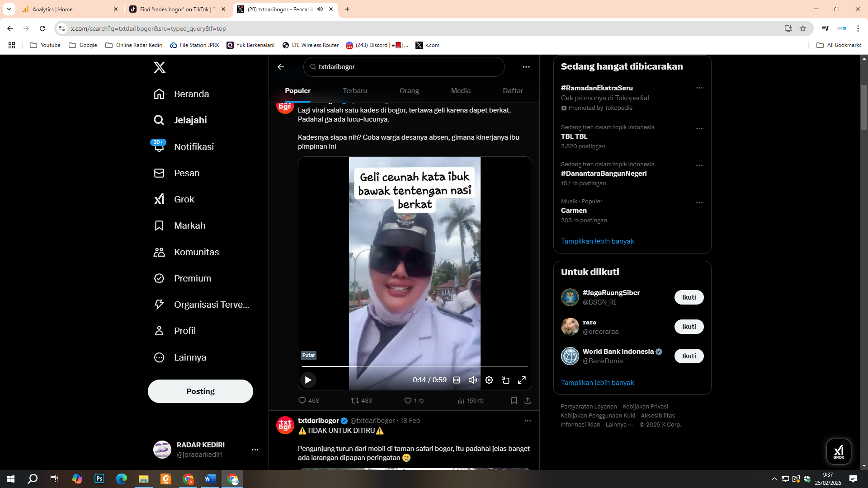Open floating Grok button
The height and width of the screenshot is (488, 868).
[839, 451]
